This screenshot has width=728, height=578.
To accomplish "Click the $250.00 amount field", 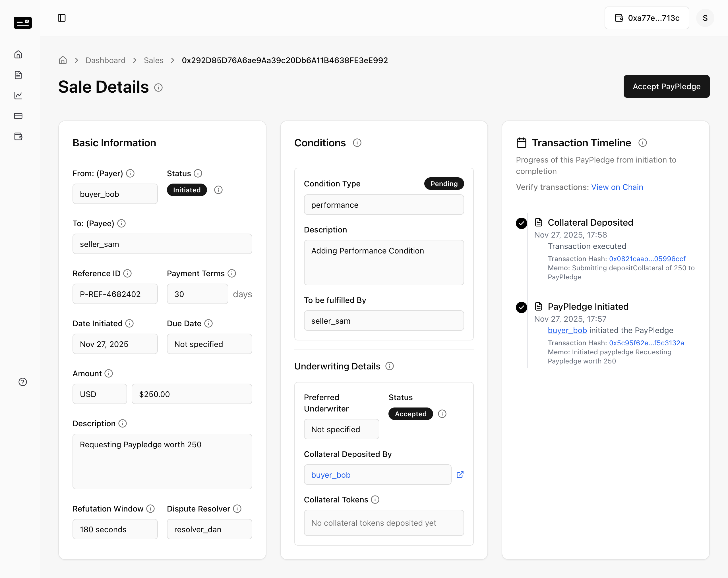I will click(x=192, y=394).
